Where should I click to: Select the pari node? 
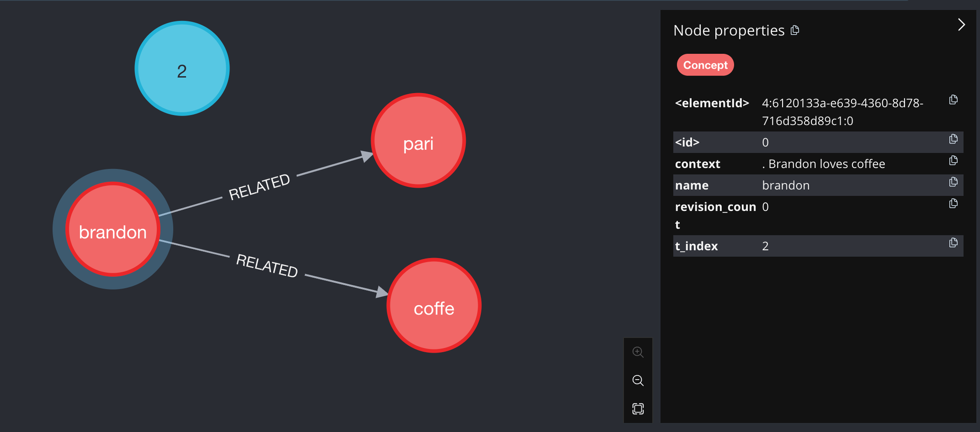point(418,141)
